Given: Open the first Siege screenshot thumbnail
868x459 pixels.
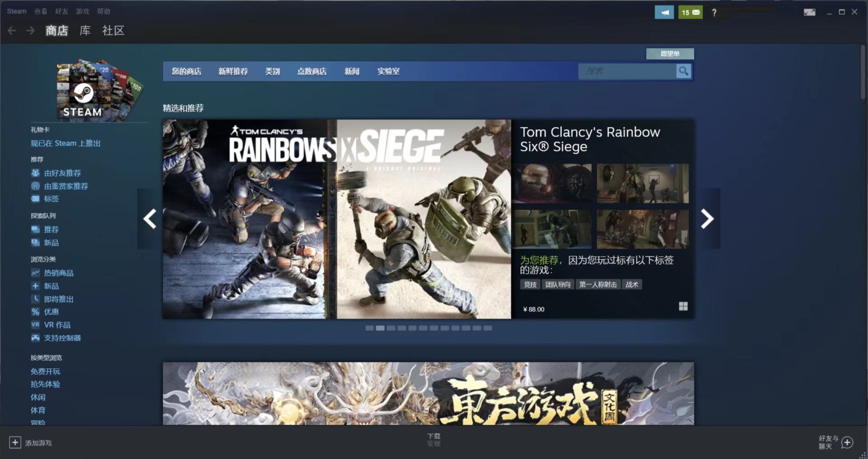Looking at the screenshot, I should (x=552, y=183).
